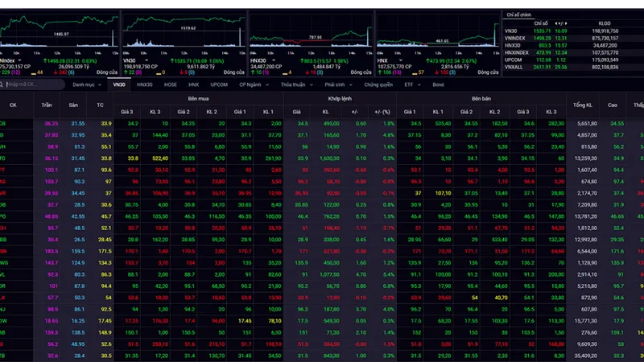The width and height of the screenshot is (644, 362).
Task: Click the highlighted KL 2 sell cell 40,70
Action: 501,298
